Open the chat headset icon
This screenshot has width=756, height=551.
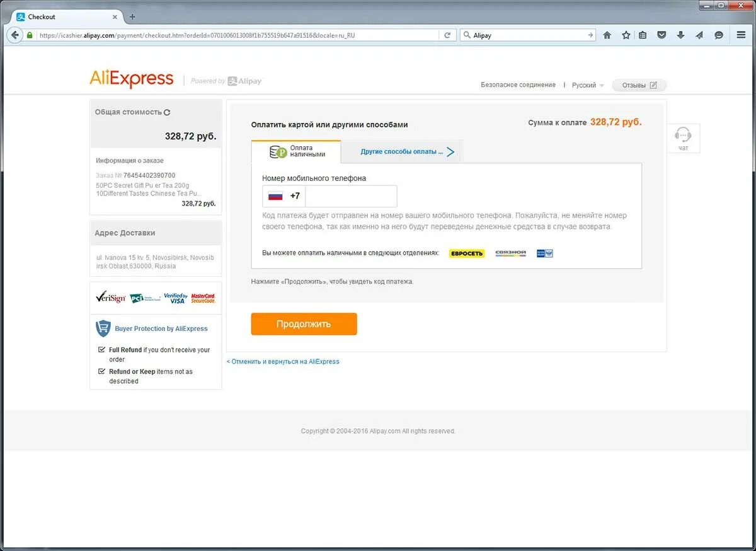click(683, 135)
